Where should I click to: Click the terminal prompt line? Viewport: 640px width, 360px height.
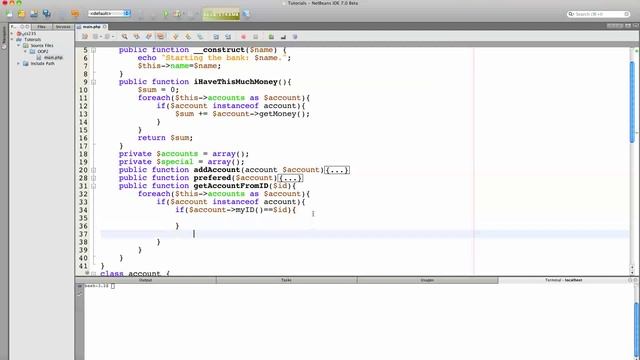(x=100, y=286)
